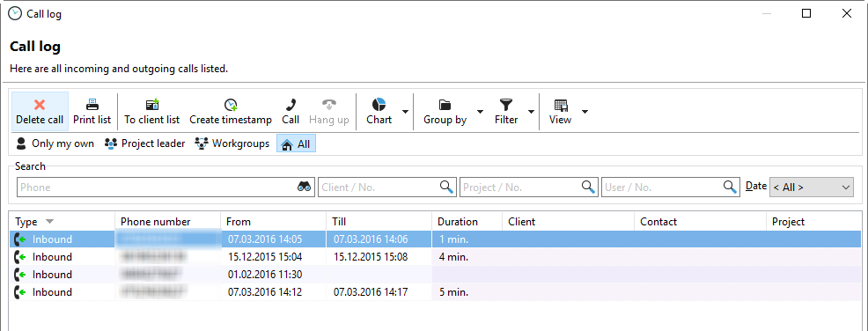
Task: Switch to Project leader scope
Action: (x=145, y=143)
